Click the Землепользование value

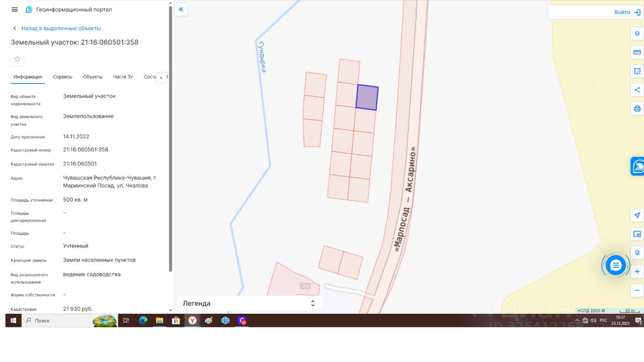tap(89, 117)
